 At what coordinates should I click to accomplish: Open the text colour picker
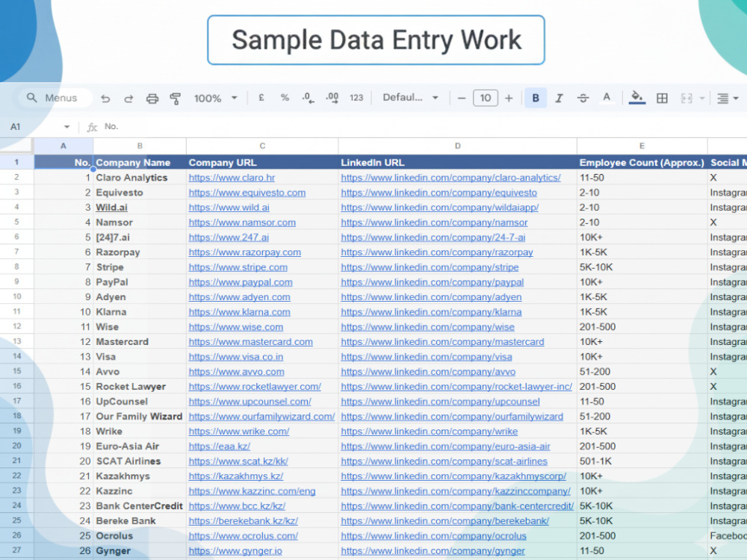coord(607,98)
